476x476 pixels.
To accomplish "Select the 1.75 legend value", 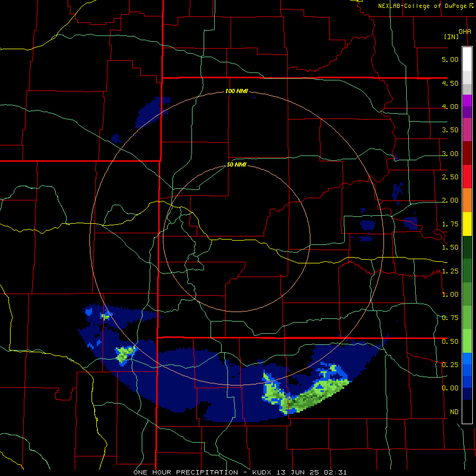I will tap(450, 224).
